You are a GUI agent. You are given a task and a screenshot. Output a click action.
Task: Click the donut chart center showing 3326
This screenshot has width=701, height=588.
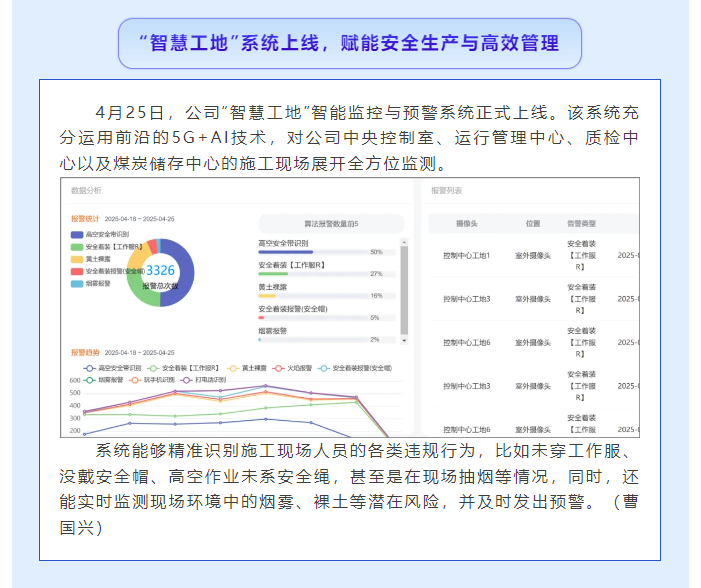click(x=160, y=270)
